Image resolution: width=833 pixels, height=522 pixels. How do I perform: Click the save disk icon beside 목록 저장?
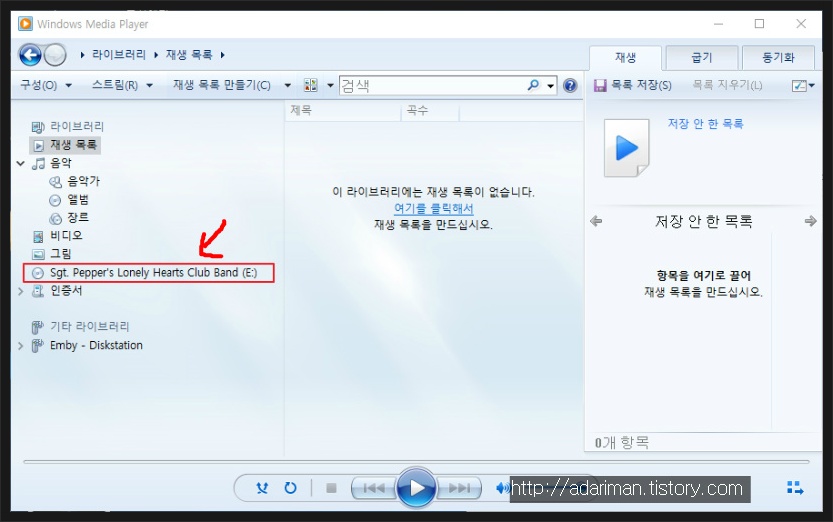[x=600, y=85]
